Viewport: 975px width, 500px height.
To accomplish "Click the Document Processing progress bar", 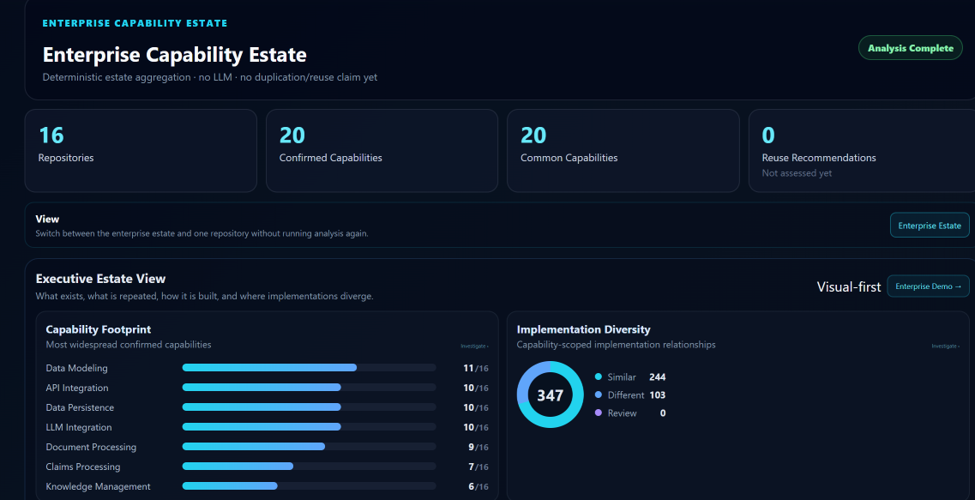I will [x=309, y=447].
